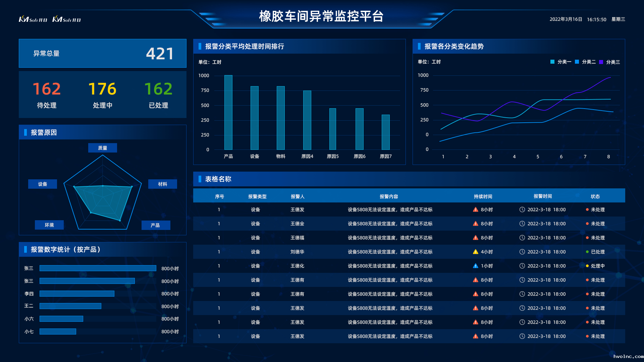Image resolution: width=644 pixels, height=362 pixels.
Task: Click the clock icon next to first 2022-3-18 timestamp
Action: [522, 209]
